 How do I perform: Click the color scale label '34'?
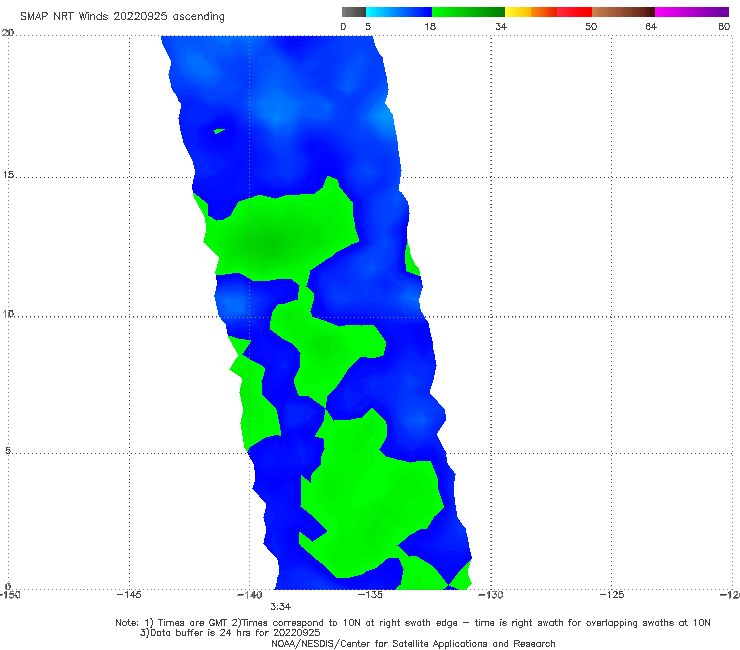[501, 26]
